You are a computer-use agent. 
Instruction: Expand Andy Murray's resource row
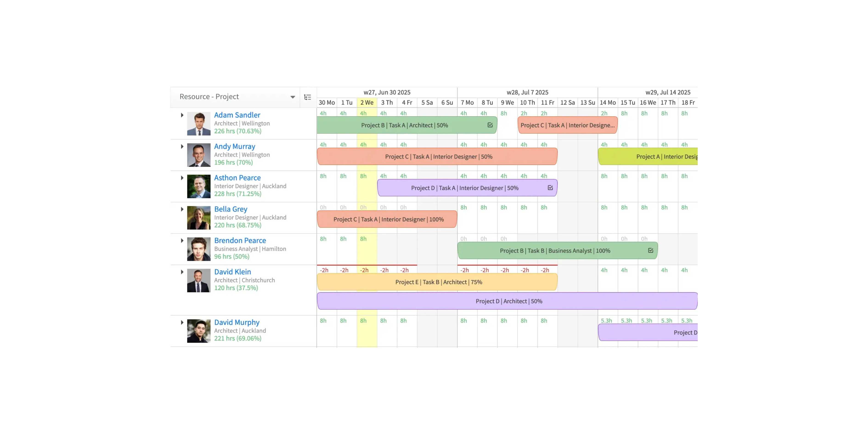(x=182, y=147)
